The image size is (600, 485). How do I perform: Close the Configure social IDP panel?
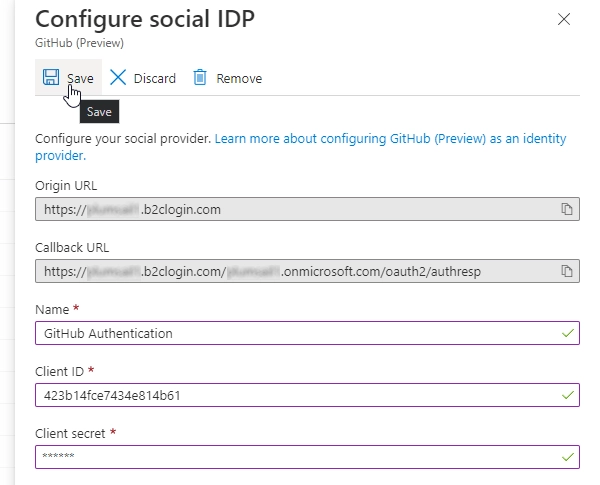(564, 19)
